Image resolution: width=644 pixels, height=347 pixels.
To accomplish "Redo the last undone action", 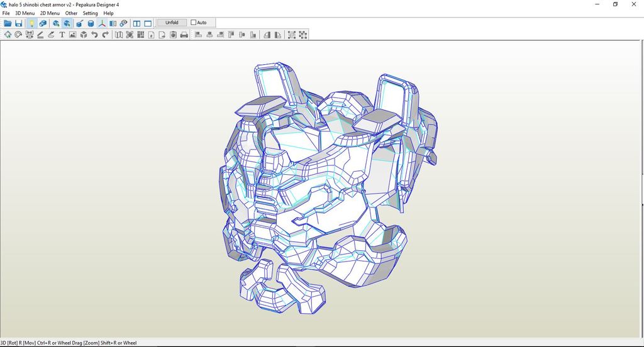I will point(106,35).
